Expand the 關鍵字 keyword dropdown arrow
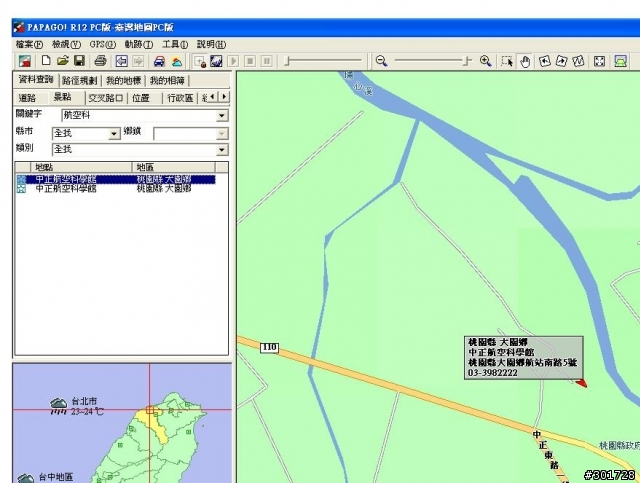 222,116
